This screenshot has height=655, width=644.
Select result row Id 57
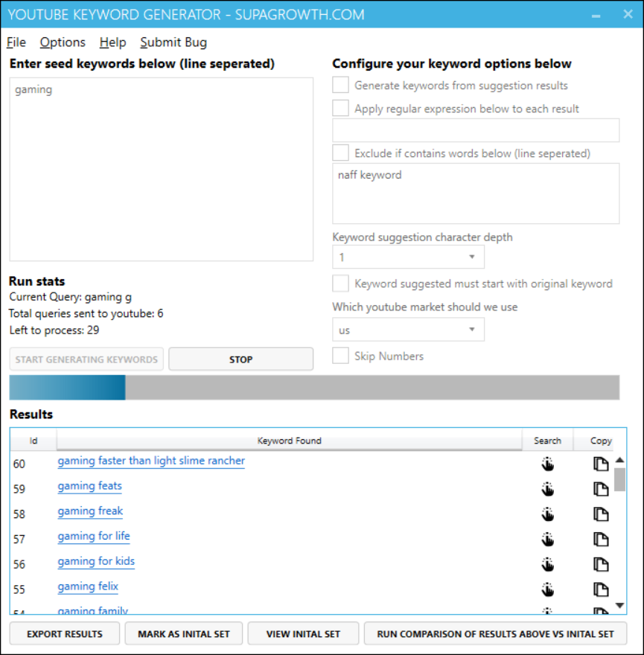click(313, 539)
